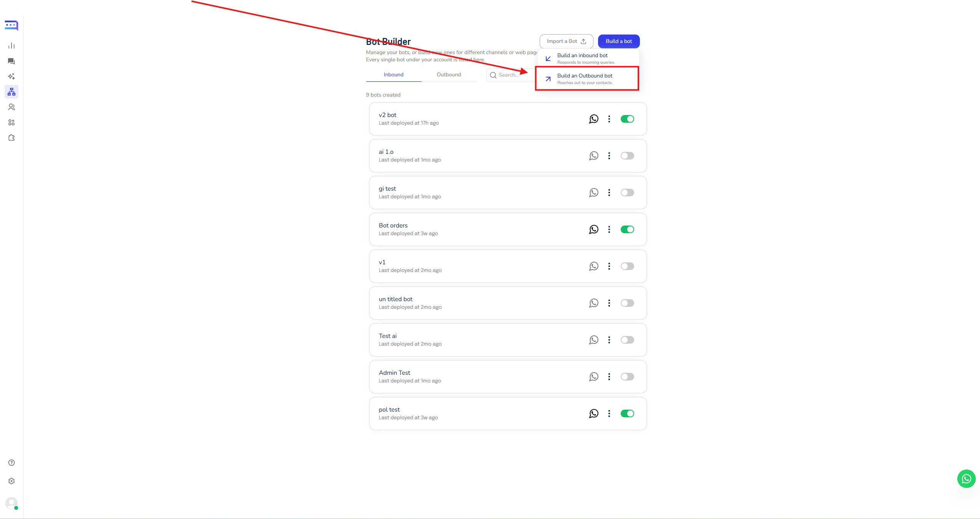Choose Build an inbound bot option
The image size is (980, 519).
pos(587,58)
